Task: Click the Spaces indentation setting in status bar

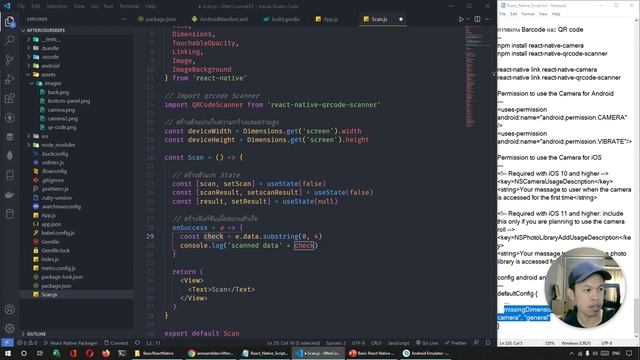Action: coord(335,343)
